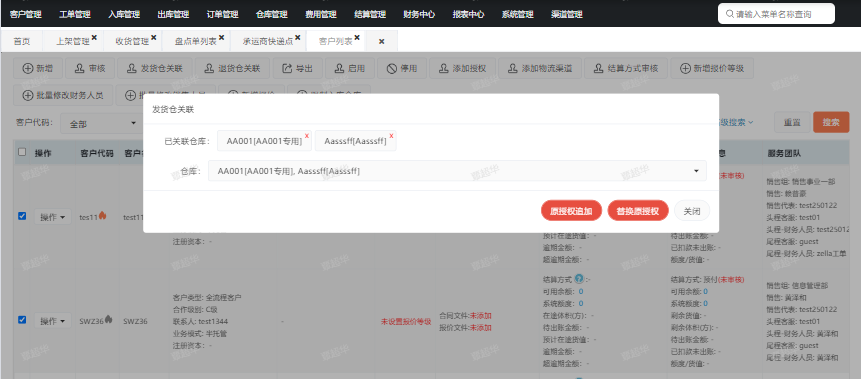Screen dimensions: 861x379
Task: Switch to the 承运商快递点 tab
Action: [x=267, y=41]
